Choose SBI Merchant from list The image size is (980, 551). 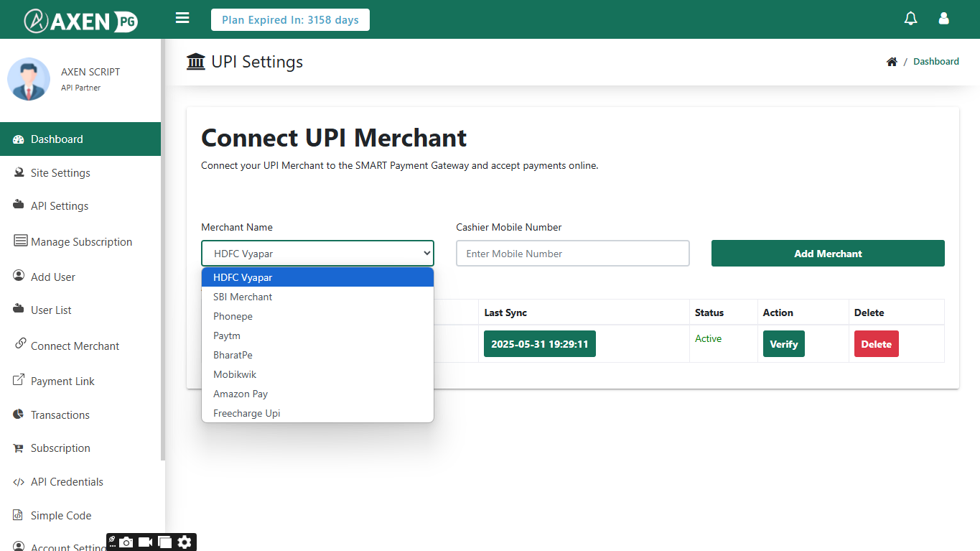(317, 297)
